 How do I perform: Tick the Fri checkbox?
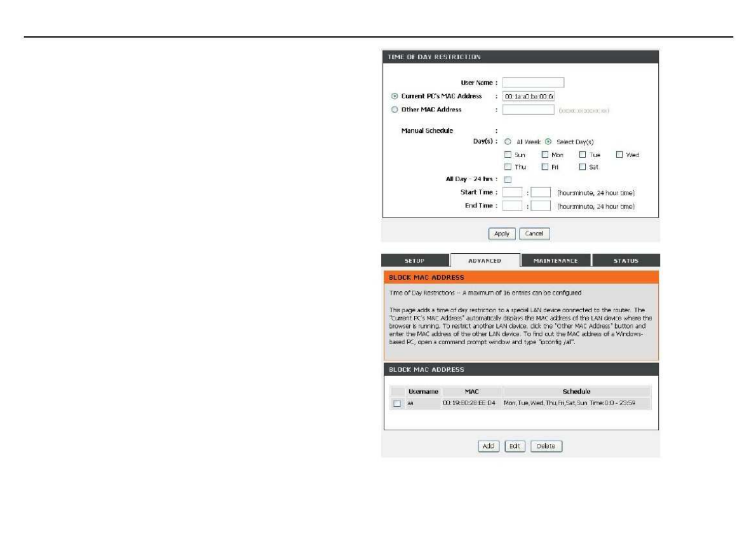[545, 167]
